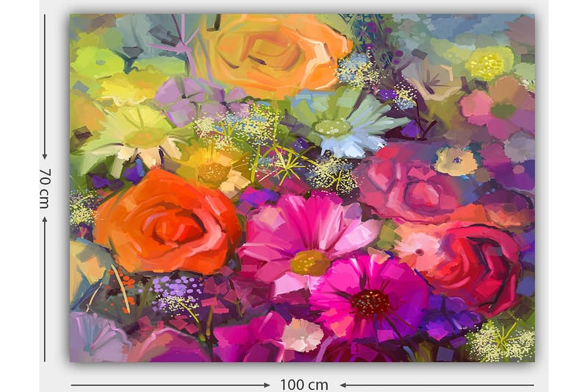Click the magenta gerbera's dark red center
This screenshot has width=588, height=392.
click(371, 302)
